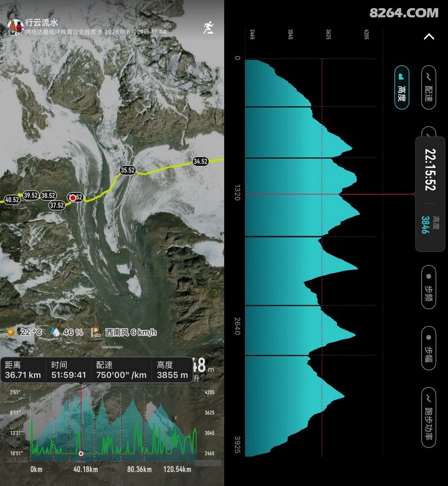This screenshot has width=448, height=486.
Task: Tap the sun weather icon
Action: click(11, 332)
